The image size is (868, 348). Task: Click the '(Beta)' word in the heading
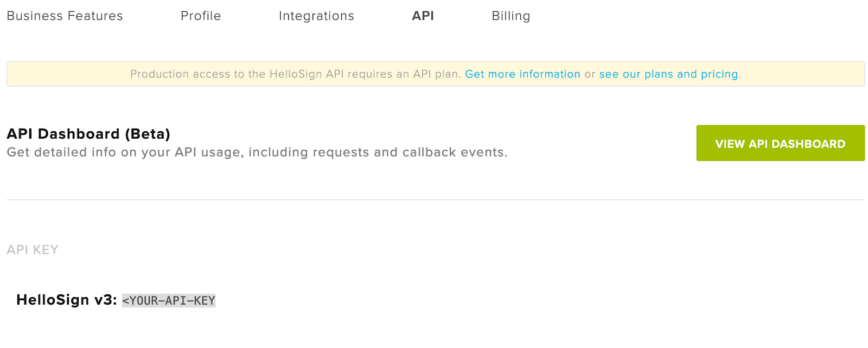tap(148, 134)
